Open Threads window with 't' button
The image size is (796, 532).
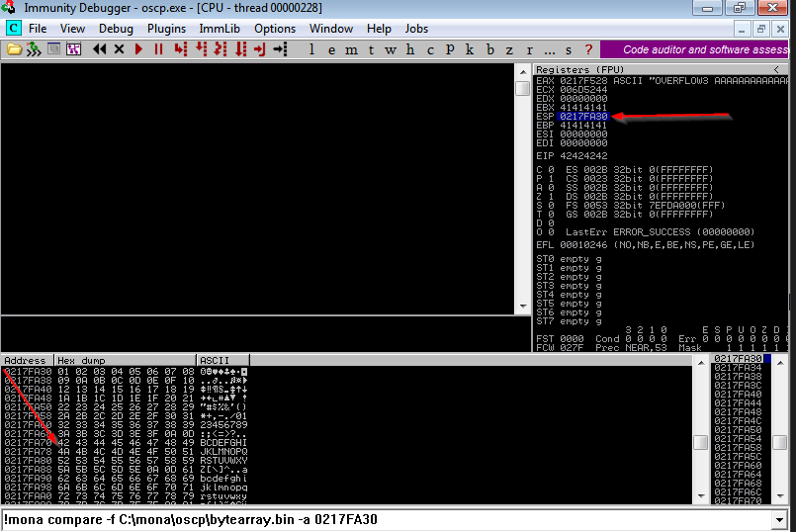(371, 49)
